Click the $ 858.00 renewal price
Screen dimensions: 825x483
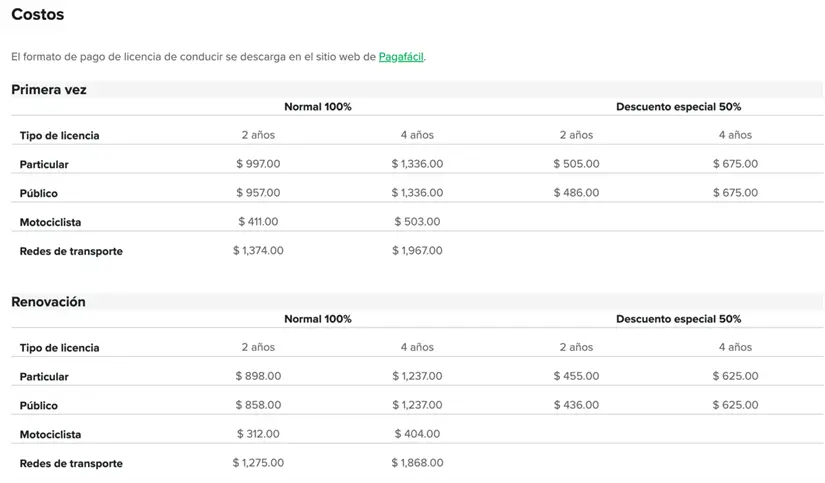pyautogui.click(x=258, y=405)
